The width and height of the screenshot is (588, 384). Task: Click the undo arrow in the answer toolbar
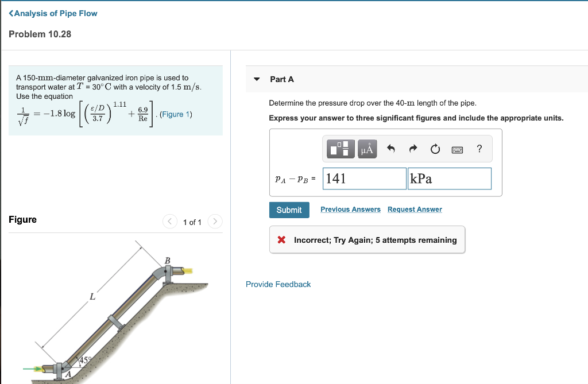pyautogui.click(x=390, y=149)
